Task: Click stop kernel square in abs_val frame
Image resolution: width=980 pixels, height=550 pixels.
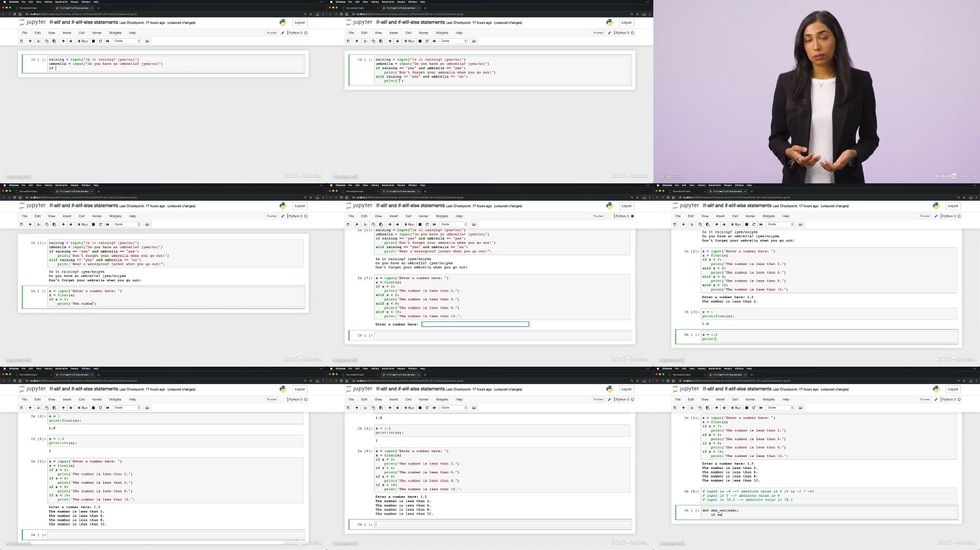Action: [746, 407]
